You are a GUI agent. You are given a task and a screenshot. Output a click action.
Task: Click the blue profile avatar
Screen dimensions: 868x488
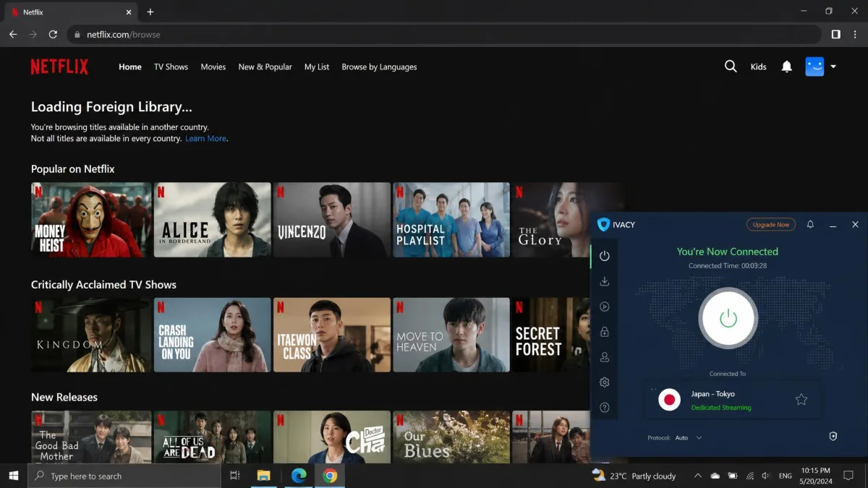[x=814, y=67]
